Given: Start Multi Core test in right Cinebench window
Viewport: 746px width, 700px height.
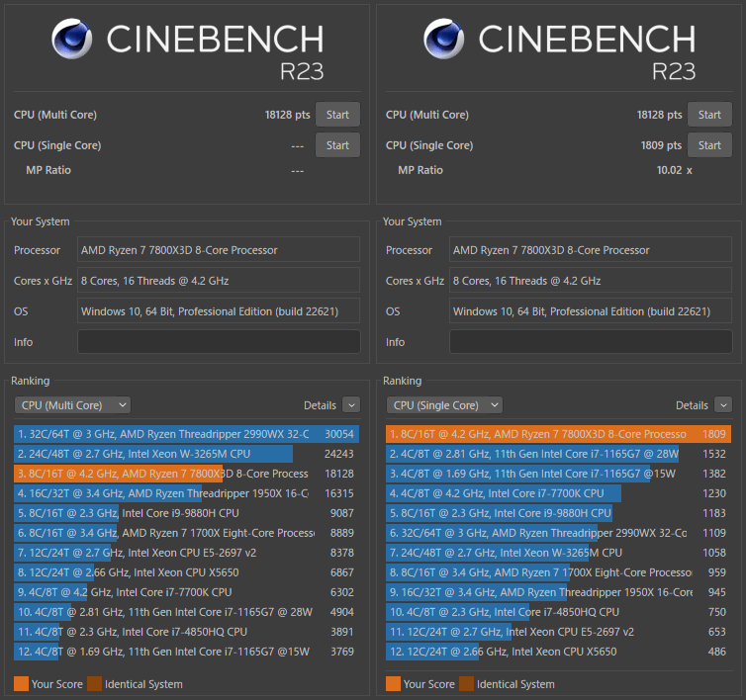Looking at the screenshot, I should tap(709, 115).
